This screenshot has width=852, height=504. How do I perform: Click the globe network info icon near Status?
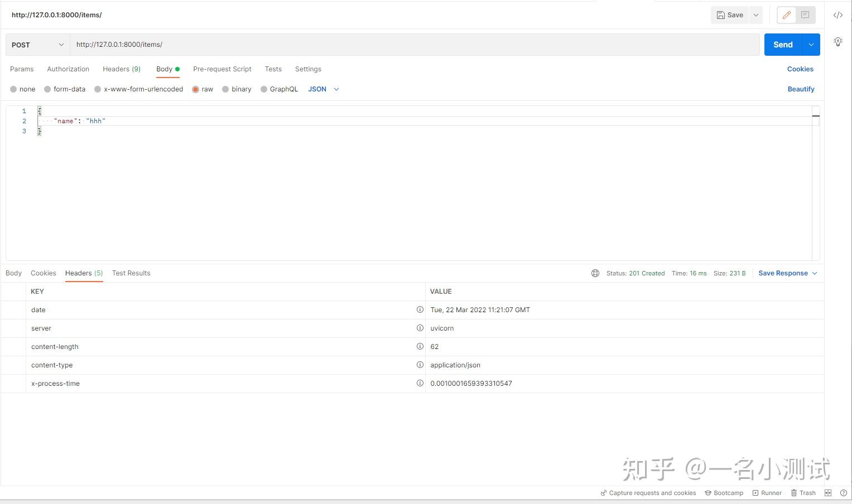pos(595,273)
